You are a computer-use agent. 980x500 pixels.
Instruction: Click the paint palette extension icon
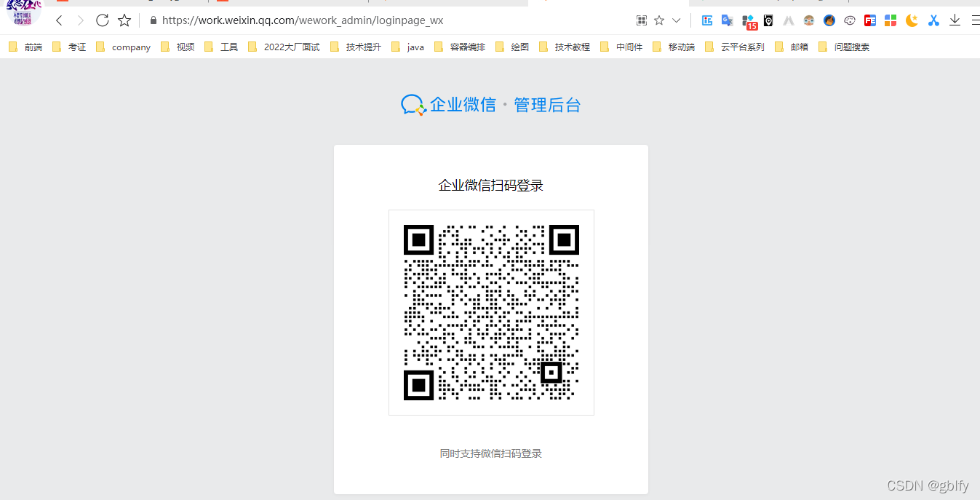[850, 20]
